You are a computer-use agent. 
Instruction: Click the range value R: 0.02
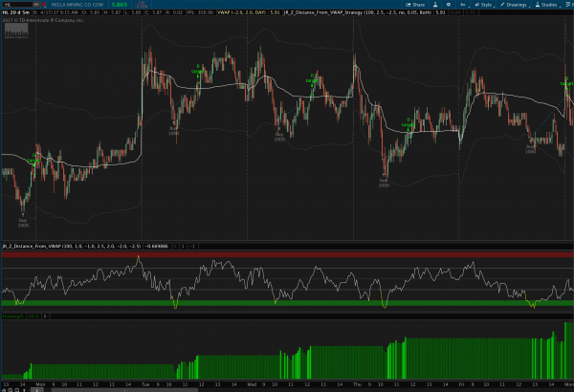174,12
